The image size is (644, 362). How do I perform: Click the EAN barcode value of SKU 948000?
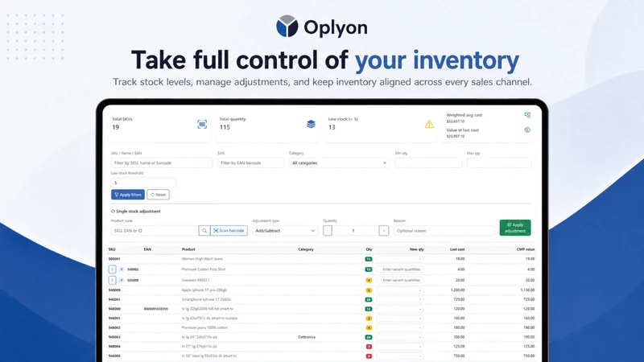tap(155, 309)
